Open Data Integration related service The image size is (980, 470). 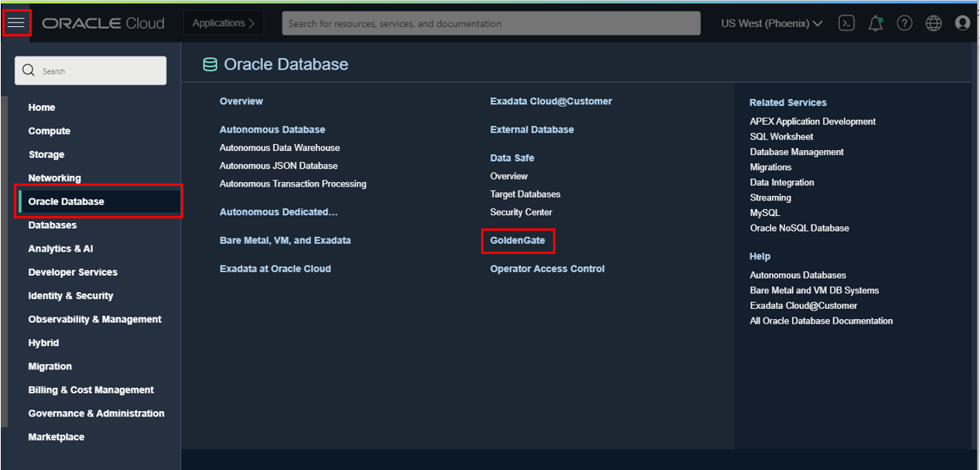point(782,183)
